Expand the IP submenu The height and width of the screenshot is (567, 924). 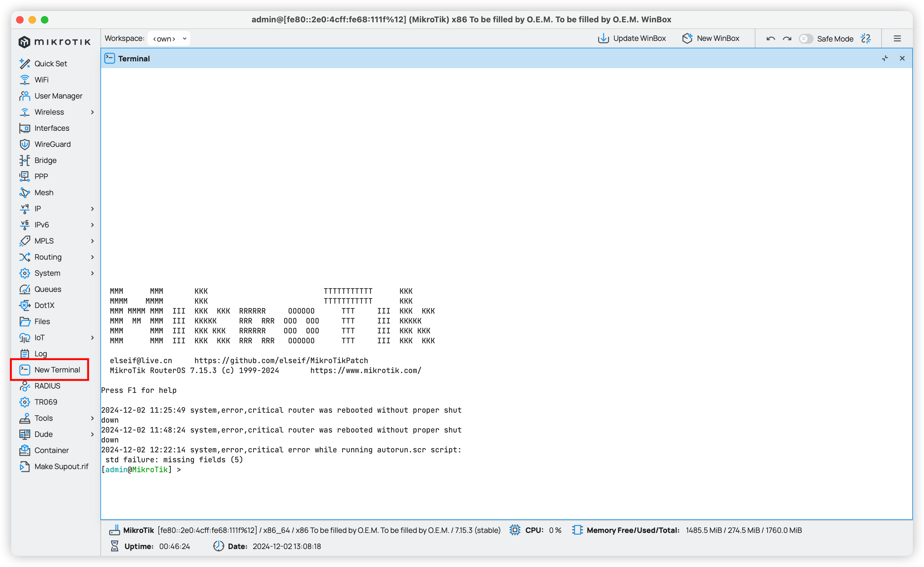point(92,209)
